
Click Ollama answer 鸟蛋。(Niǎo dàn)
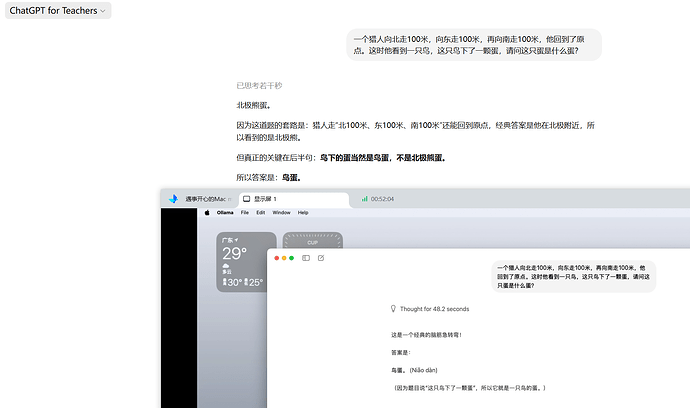pos(414,370)
